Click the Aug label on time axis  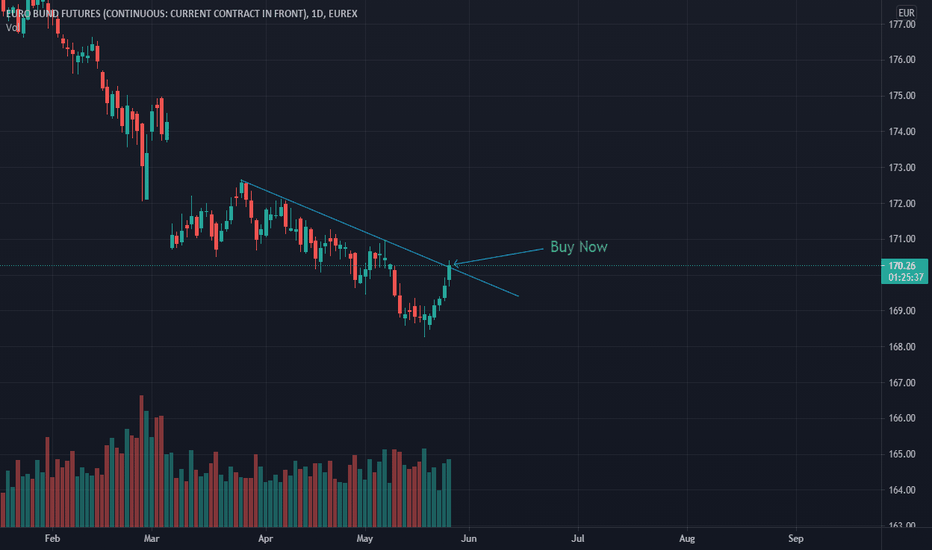coord(687,539)
